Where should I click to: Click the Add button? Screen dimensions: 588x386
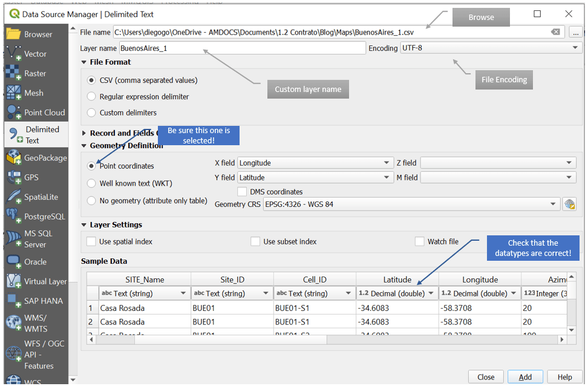[x=525, y=376]
